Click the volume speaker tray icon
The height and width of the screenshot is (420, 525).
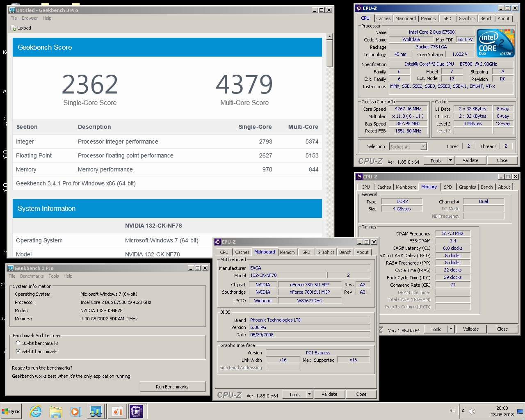tap(472, 411)
